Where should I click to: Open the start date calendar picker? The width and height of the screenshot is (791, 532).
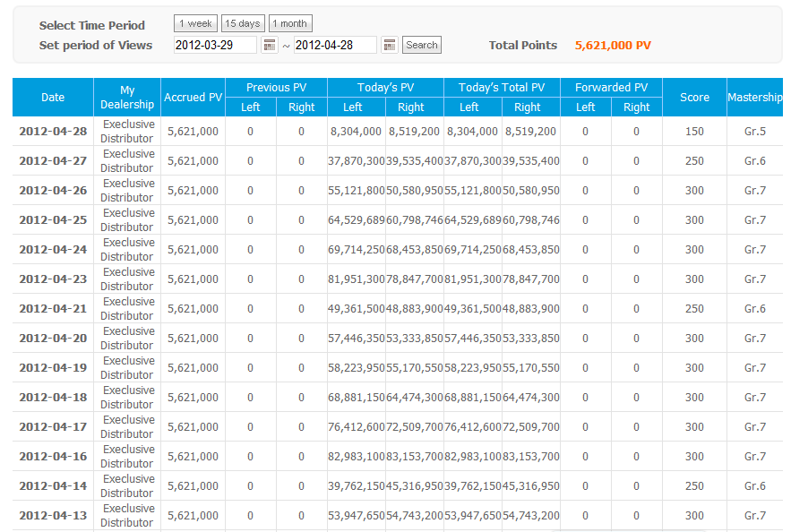coord(270,46)
